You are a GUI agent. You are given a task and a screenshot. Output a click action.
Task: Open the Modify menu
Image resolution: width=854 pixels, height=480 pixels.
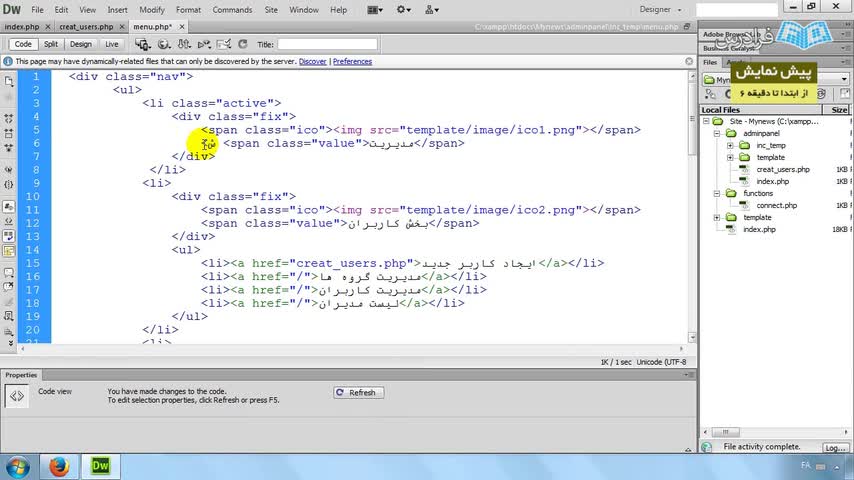151,10
